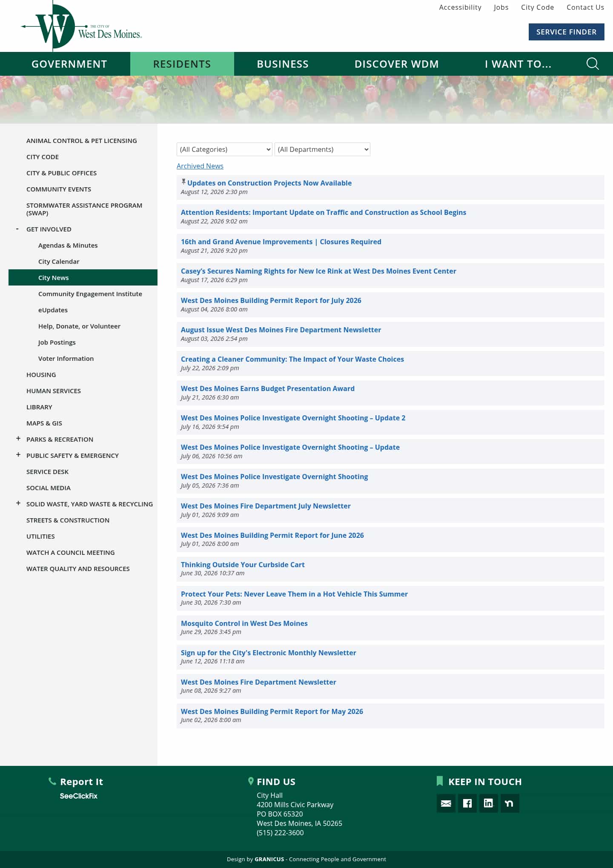Screen dimensions: 613x868
Task: Open the SeeClickFix link
Action: pyautogui.click(x=78, y=796)
